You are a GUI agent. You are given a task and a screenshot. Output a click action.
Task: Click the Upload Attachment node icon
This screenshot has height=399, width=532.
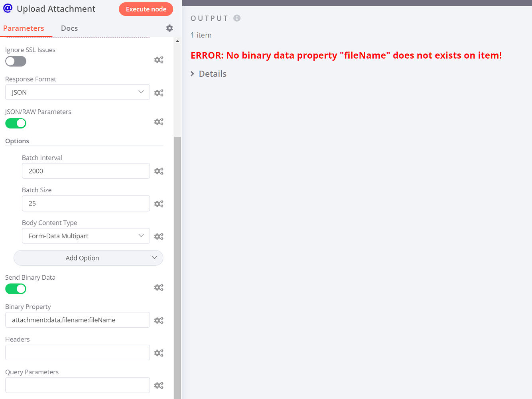click(x=8, y=8)
